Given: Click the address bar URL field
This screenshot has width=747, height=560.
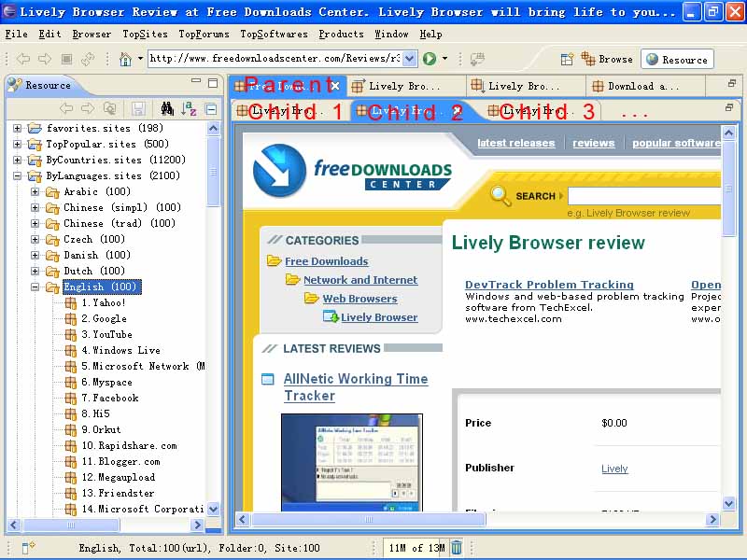Looking at the screenshot, I should [275, 59].
